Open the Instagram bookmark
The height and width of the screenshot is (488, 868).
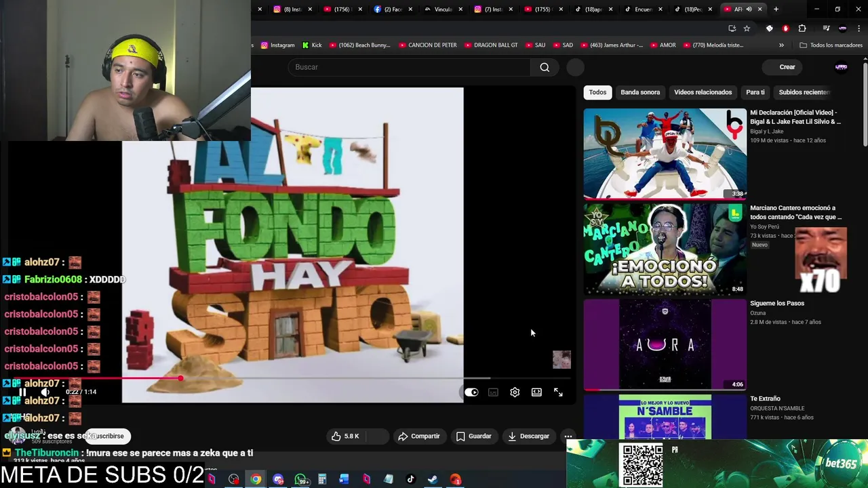(x=278, y=45)
